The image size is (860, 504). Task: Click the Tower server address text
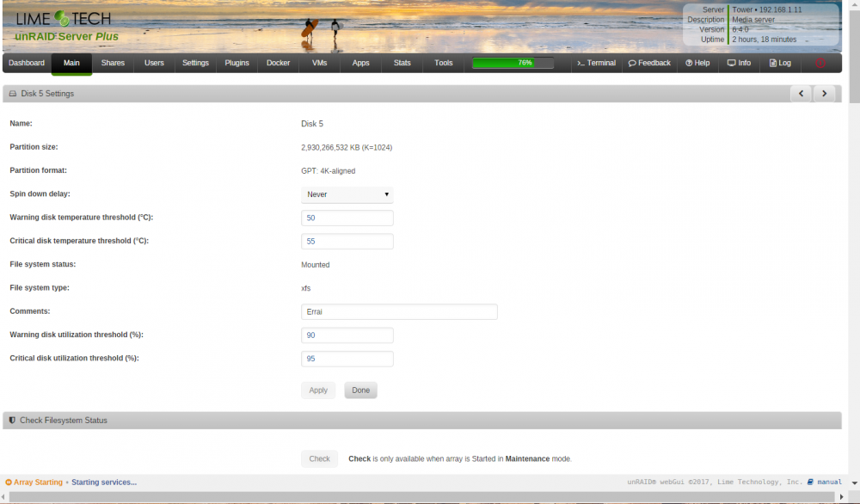pos(767,9)
